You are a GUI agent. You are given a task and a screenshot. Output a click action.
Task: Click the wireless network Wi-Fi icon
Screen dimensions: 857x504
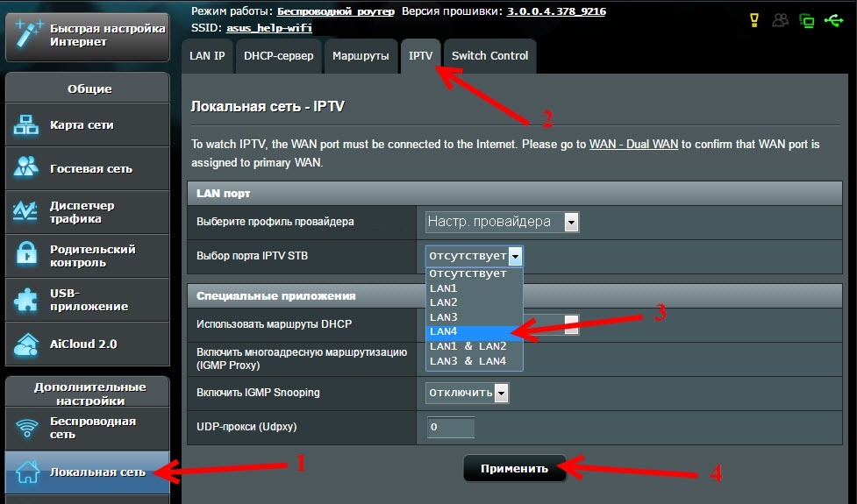click(x=27, y=428)
